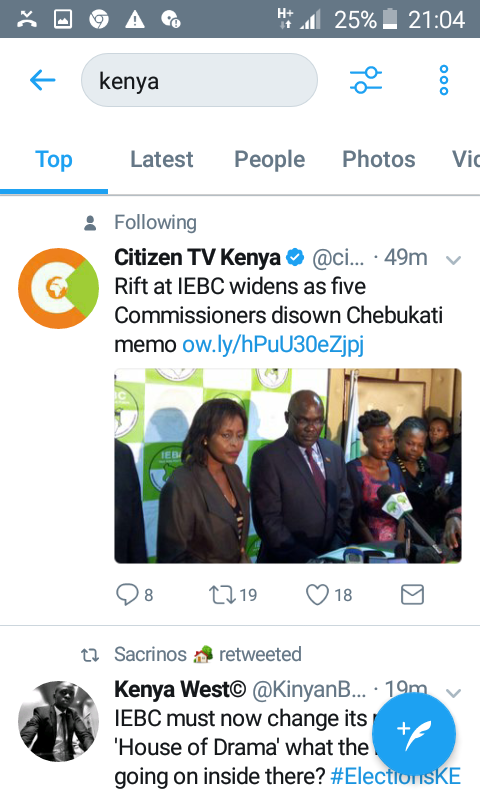View the IEBC commissioners photo

click(288, 466)
